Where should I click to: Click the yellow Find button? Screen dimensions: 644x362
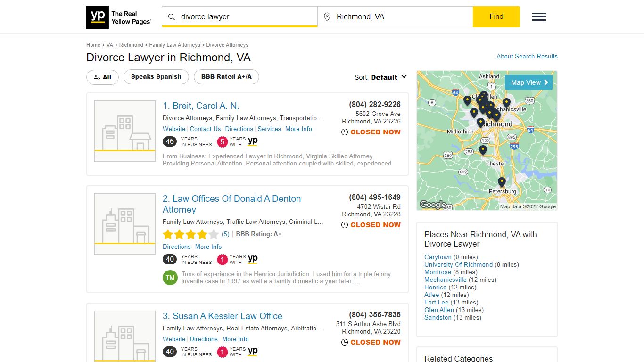496,16
